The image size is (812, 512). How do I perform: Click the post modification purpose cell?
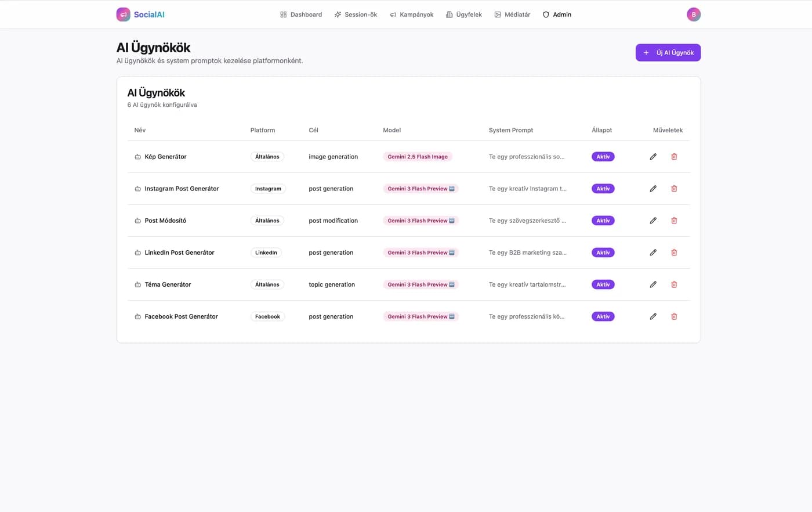point(333,221)
